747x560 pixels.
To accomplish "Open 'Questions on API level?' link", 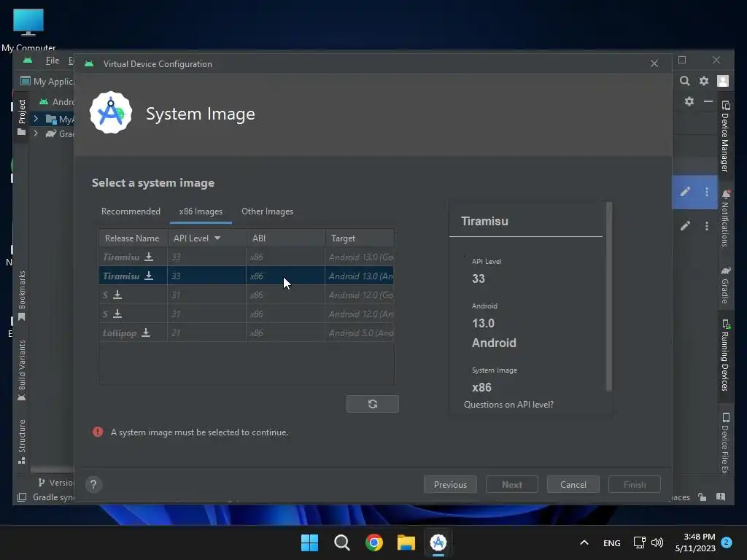I will (508, 404).
